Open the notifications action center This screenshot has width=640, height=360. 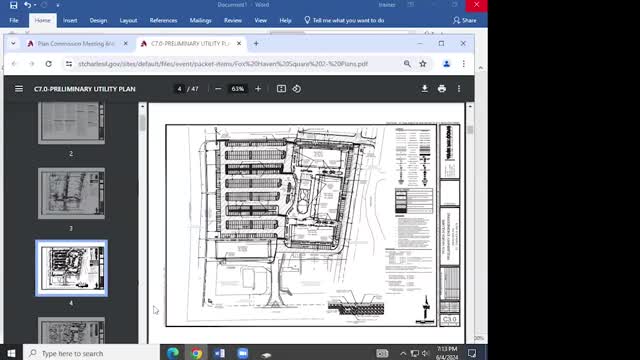point(472,353)
